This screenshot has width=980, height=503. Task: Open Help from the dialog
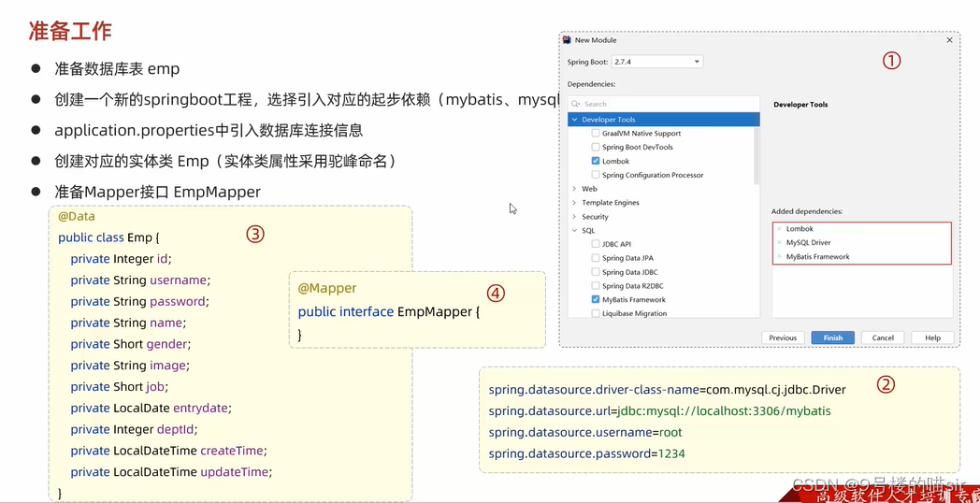[x=932, y=338]
